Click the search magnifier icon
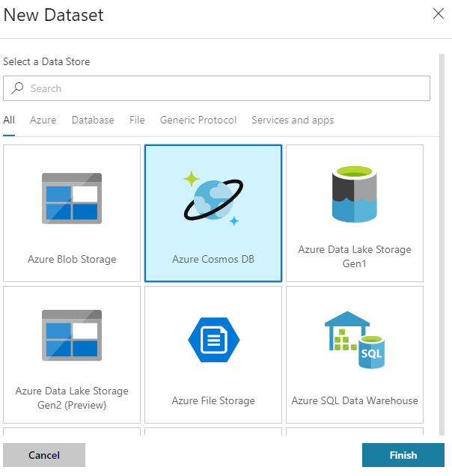The height and width of the screenshot is (476, 452). click(18, 88)
